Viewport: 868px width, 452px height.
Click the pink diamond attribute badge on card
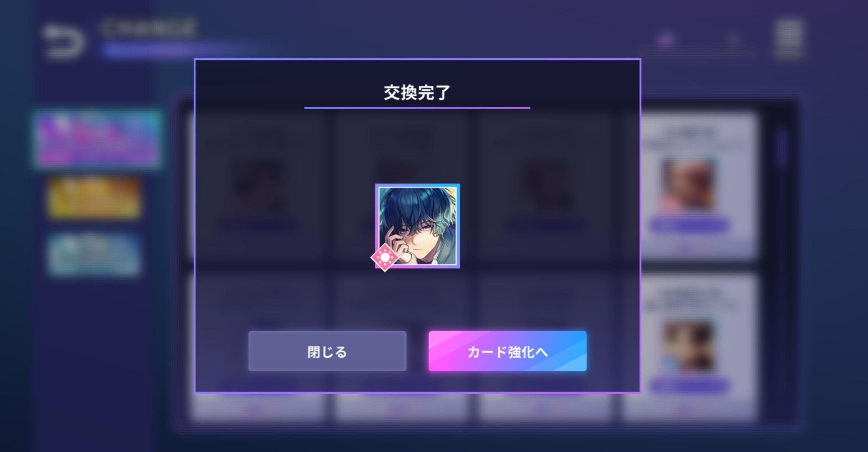[385, 257]
